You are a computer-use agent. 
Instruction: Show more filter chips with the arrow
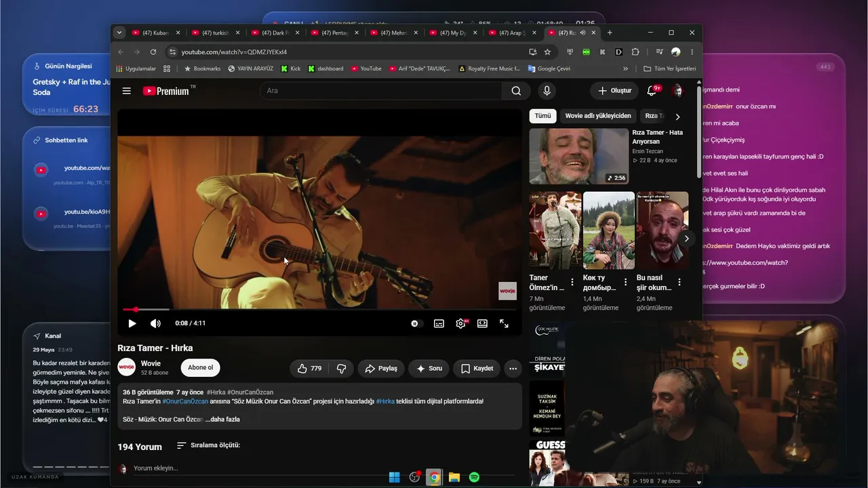[677, 117]
